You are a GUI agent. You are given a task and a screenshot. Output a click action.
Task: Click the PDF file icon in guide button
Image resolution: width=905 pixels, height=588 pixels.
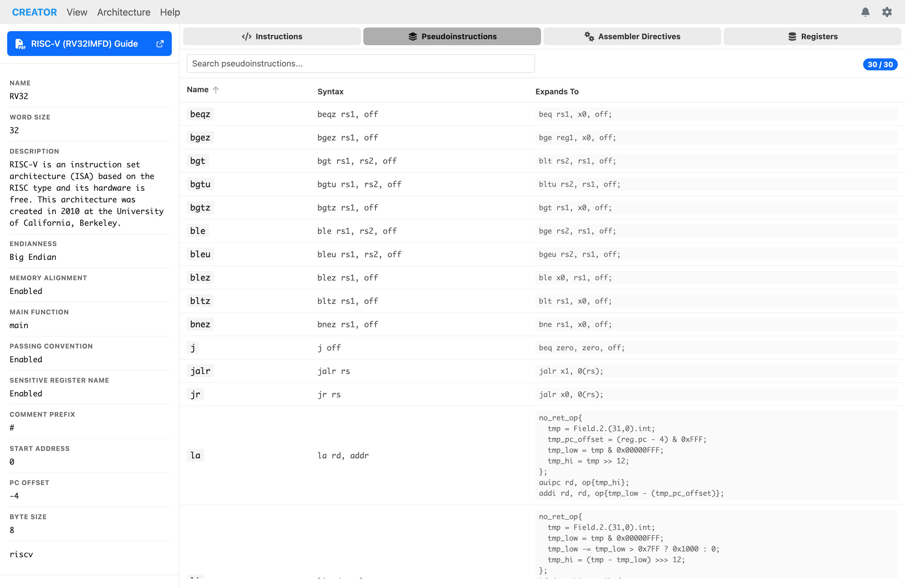[x=20, y=44]
